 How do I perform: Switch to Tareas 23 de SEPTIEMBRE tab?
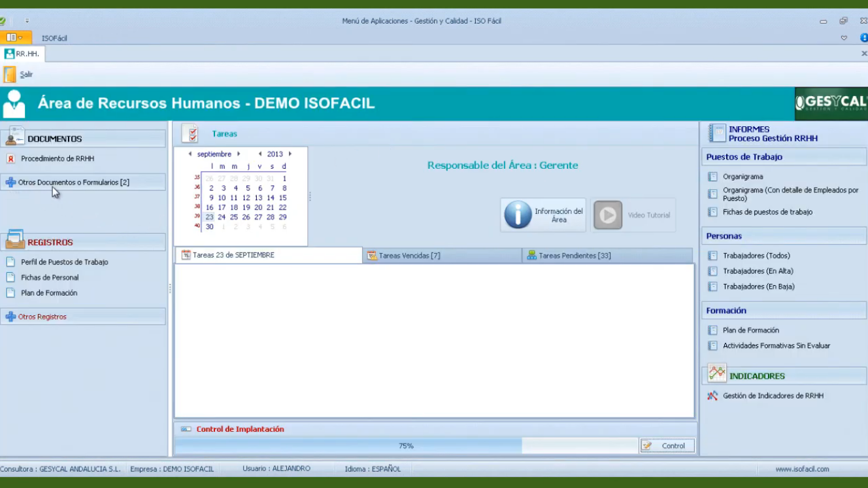tap(268, 255)
